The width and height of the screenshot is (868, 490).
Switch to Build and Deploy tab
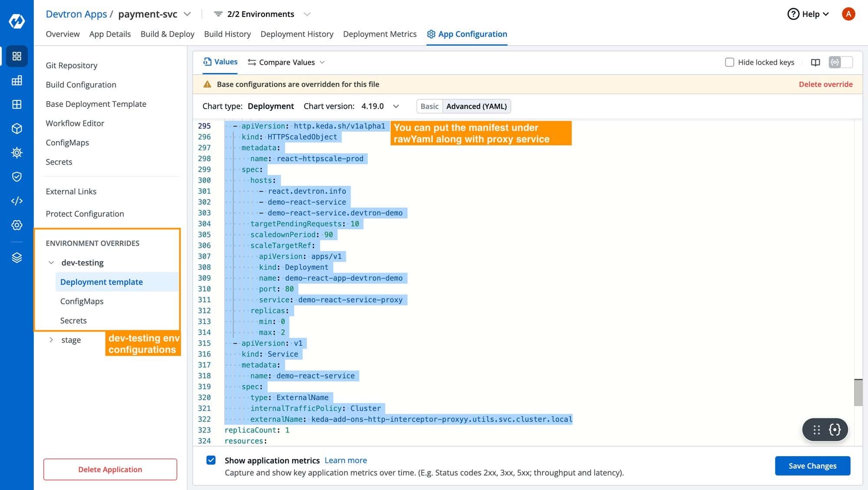coord(167,34)
